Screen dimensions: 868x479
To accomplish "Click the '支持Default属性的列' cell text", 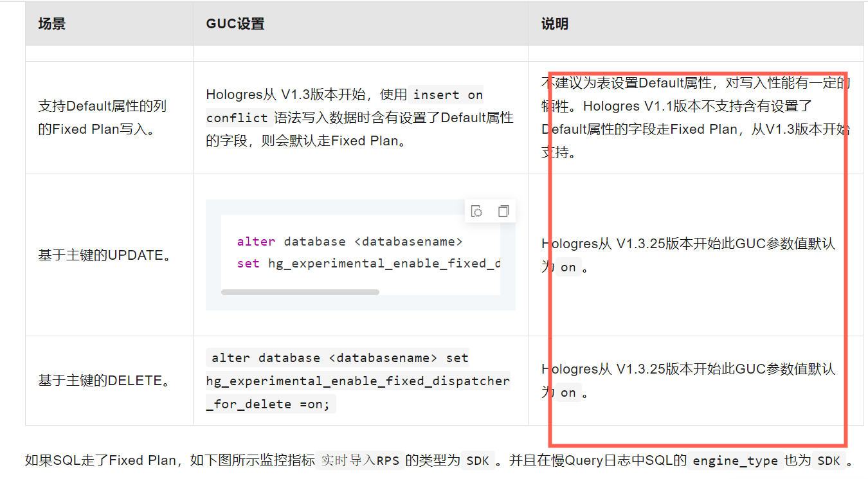I will pos(102,106).
